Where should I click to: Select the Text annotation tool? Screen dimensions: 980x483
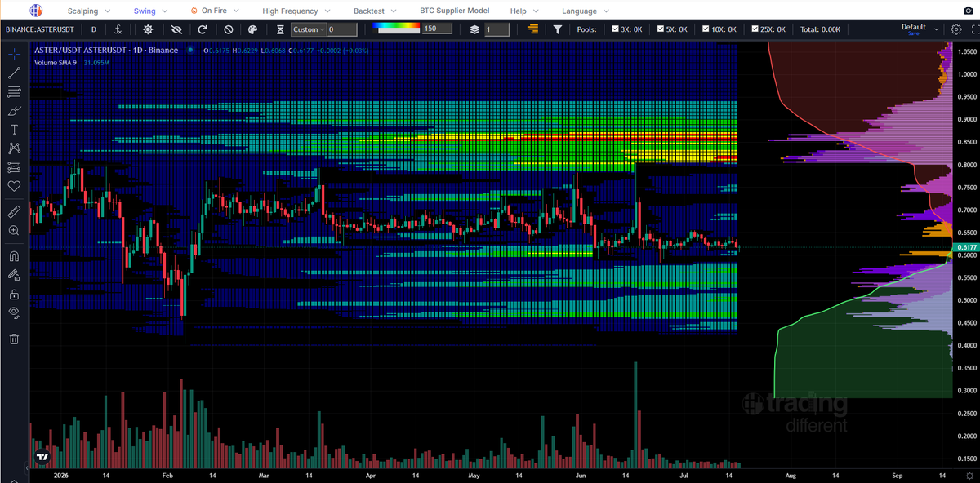[14, 130]
